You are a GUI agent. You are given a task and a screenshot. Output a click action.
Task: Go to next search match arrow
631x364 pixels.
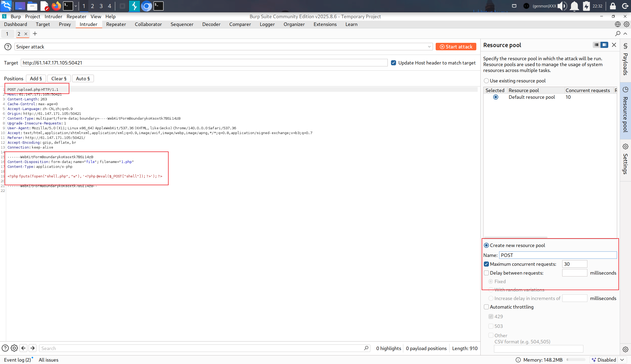tap(32, 348)
